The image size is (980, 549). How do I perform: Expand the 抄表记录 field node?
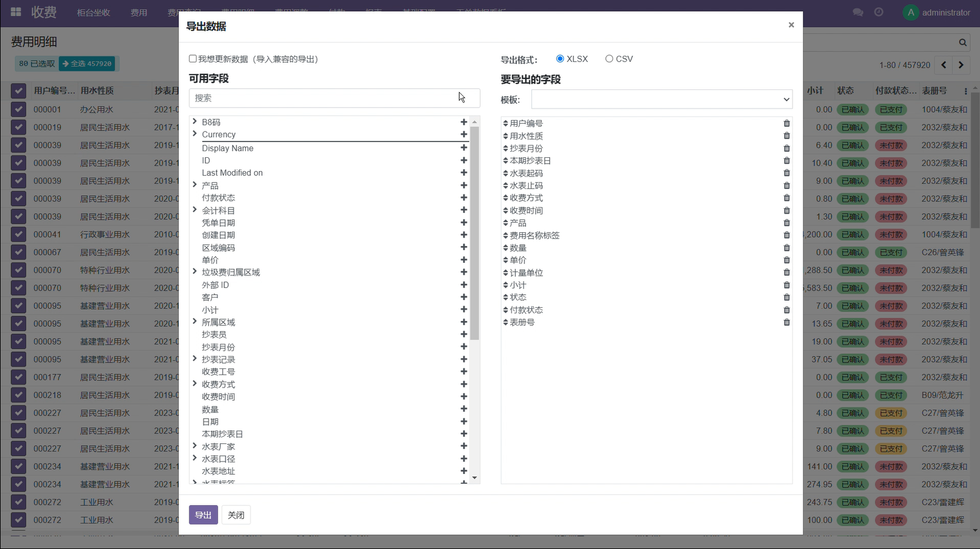coord(195,359)
